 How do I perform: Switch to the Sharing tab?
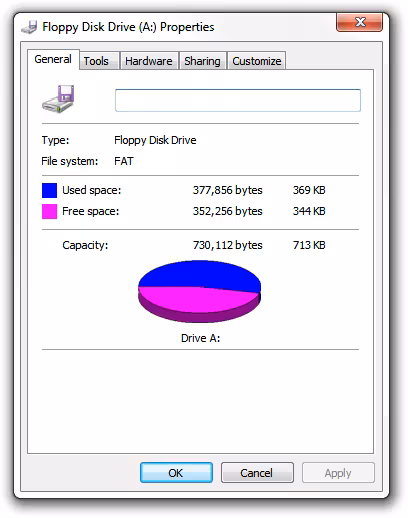point(202,61)
